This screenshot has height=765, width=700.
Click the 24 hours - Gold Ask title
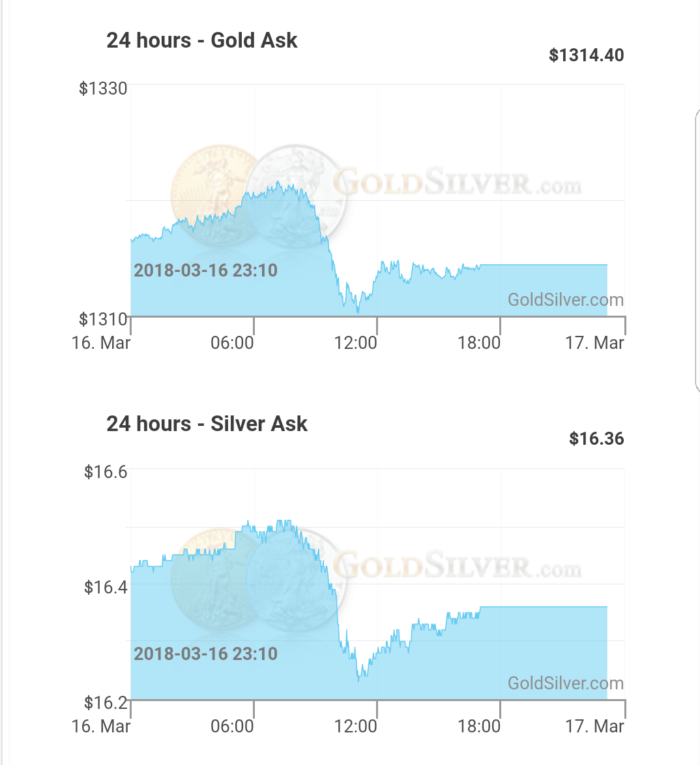click(202, 40)
